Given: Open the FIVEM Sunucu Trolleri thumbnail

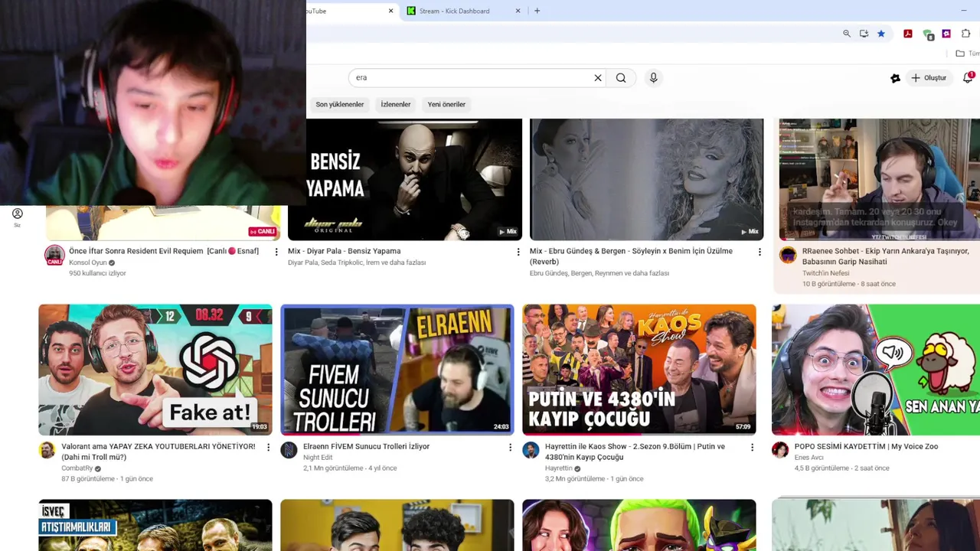Looking at the screenshot, I should pos(397,370).
